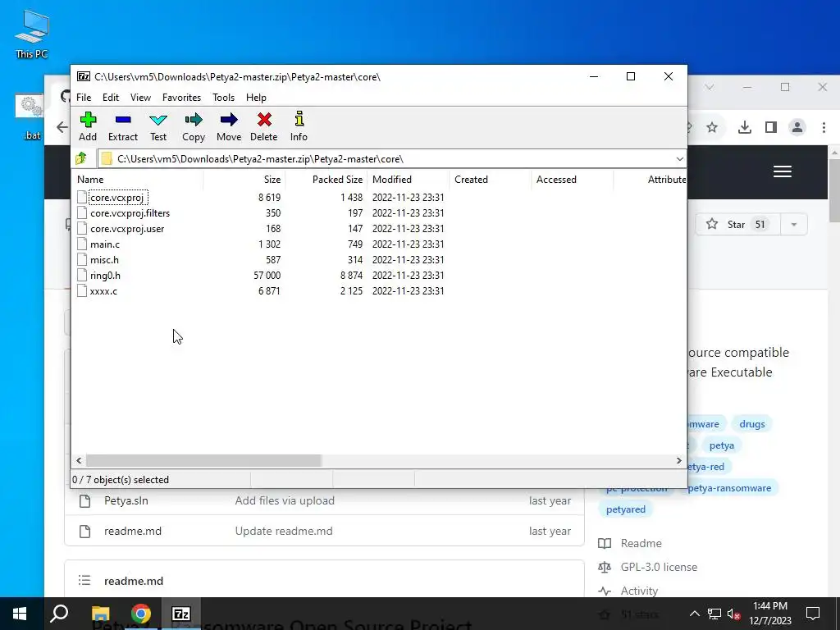
Task: Click the 7-Zip title bar app icon
Action: (84, 76)
